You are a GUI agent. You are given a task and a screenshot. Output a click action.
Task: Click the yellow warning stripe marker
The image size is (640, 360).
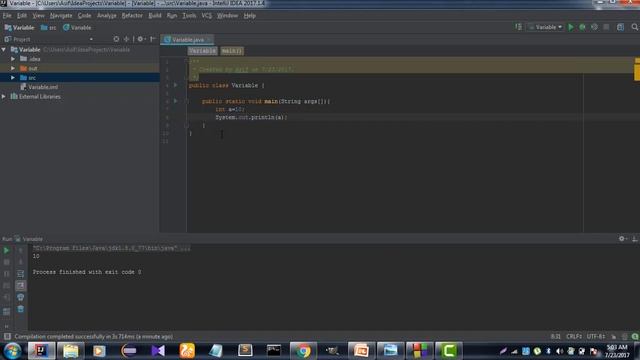coord(637,72)
